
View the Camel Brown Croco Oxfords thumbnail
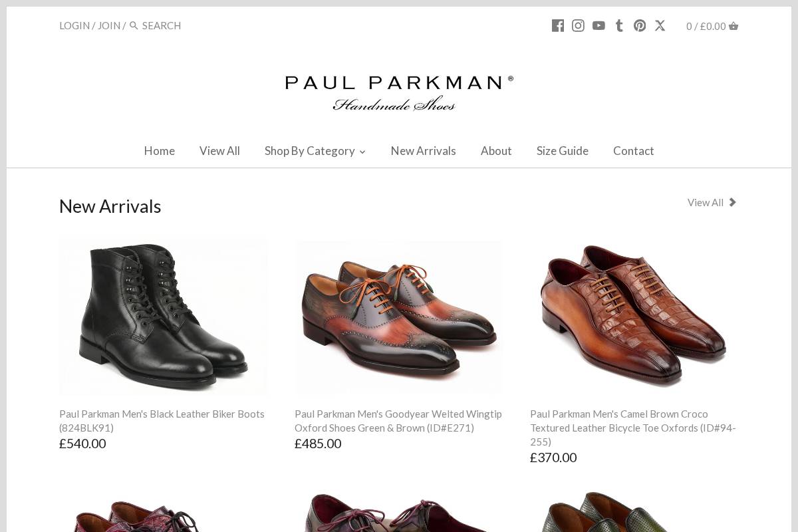click(634, 317)
